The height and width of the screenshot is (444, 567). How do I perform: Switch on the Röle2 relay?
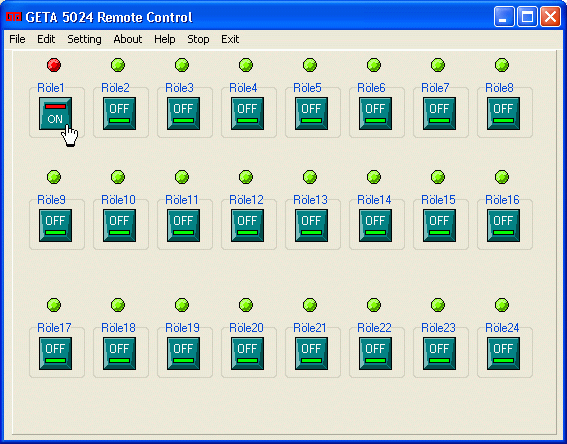point(119,114)
